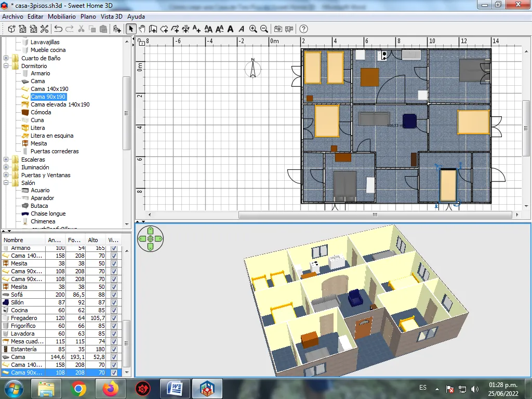Viewport: 532px width, 399px height.
Task: Open the Ayuda menu
Action: click(136, 16)
